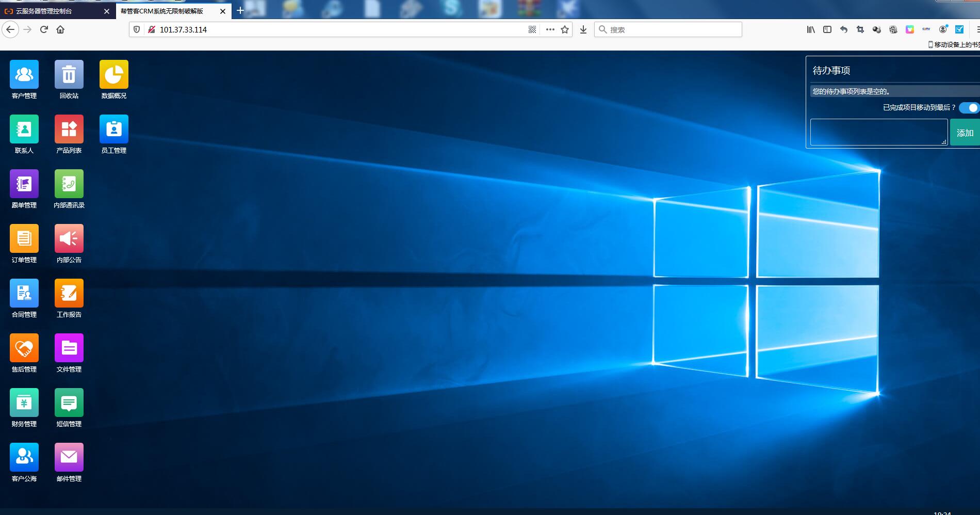The image size is (980, 515).
Task: Open the 售后管理 after-sales icon
Action: click(24, 348)
